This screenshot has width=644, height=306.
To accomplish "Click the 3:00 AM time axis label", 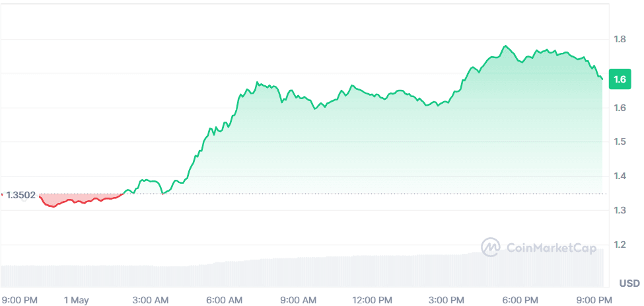I will point(152,300).
